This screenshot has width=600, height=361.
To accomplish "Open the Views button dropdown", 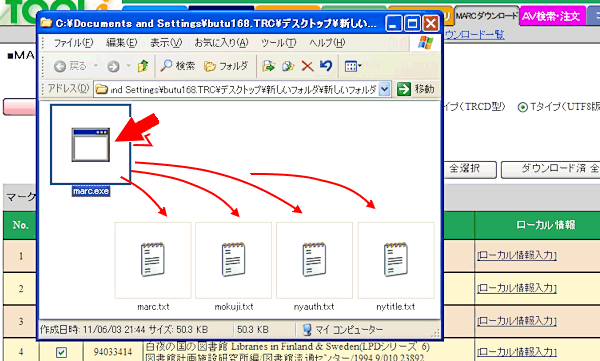I will (353, 66).
